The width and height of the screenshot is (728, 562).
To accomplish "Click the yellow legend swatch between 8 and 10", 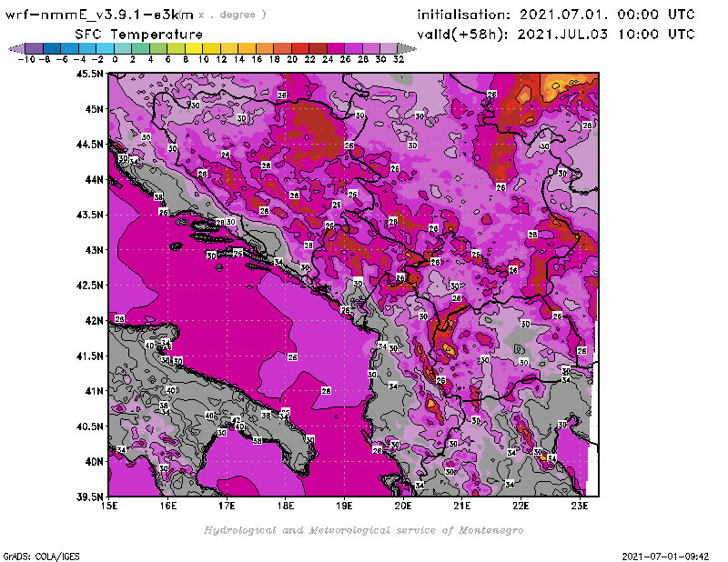I will [194, 48].
